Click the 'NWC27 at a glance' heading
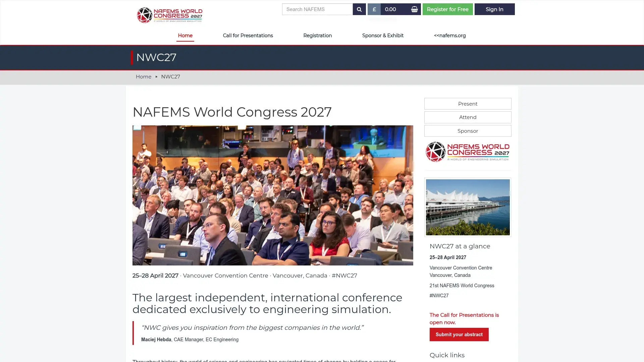Screen dimensions: 644x362 [x=460, y=246]
